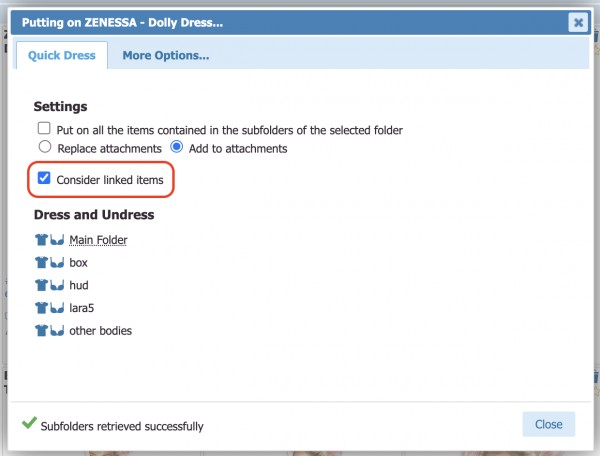Choose the Add to attachments radio option
This screenshot has width=600, height=456.
177,148
